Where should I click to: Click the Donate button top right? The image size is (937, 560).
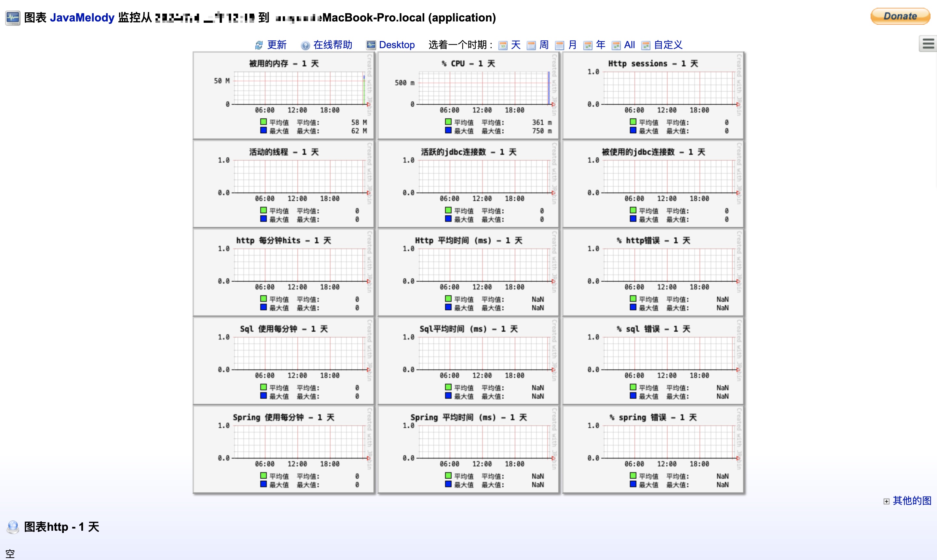(x=900, y=17)
